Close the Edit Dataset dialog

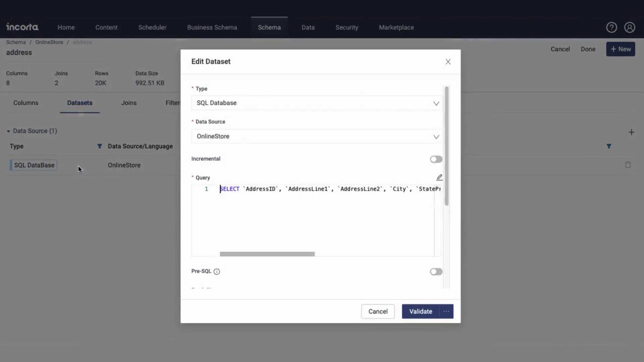tap(448, 62)
